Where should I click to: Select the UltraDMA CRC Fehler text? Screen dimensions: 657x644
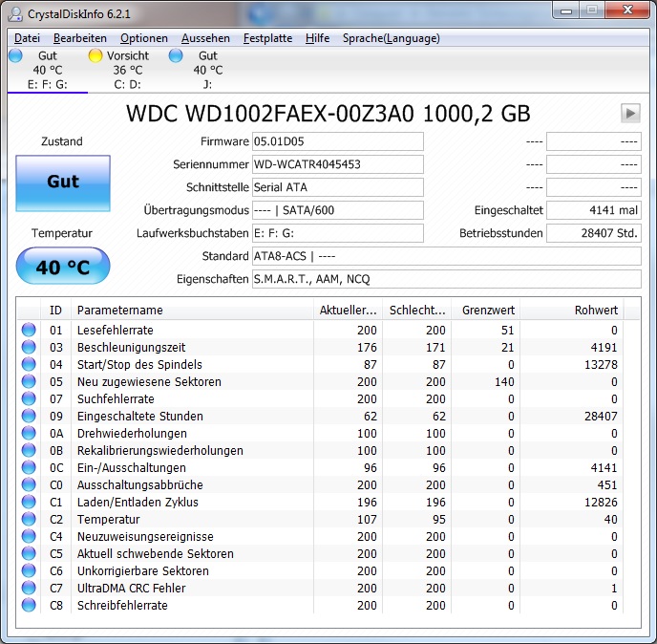point(131,589)
